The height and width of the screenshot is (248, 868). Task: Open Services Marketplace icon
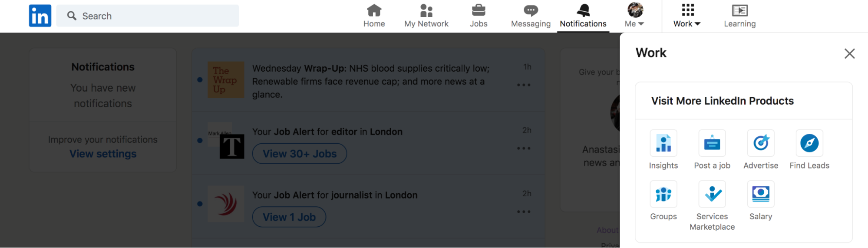[x=712, y=194]
